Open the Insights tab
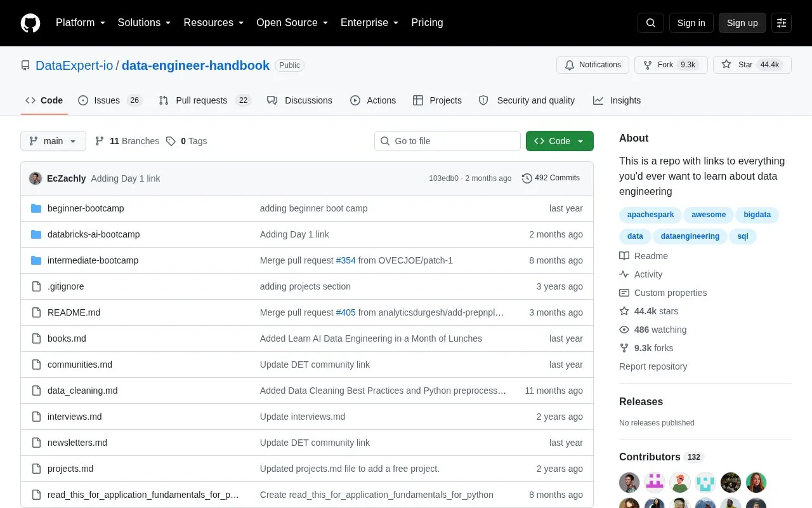This screenshot has width=812, height=508. pos(617,100)
